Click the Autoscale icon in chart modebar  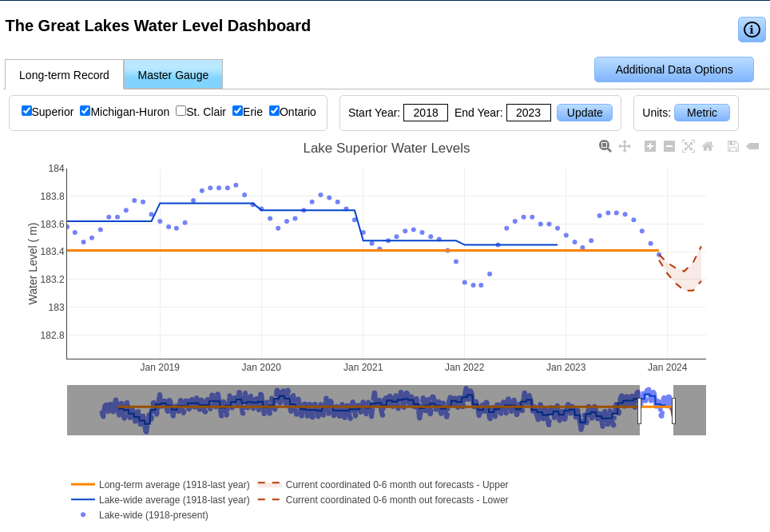(x=688, y=146)
